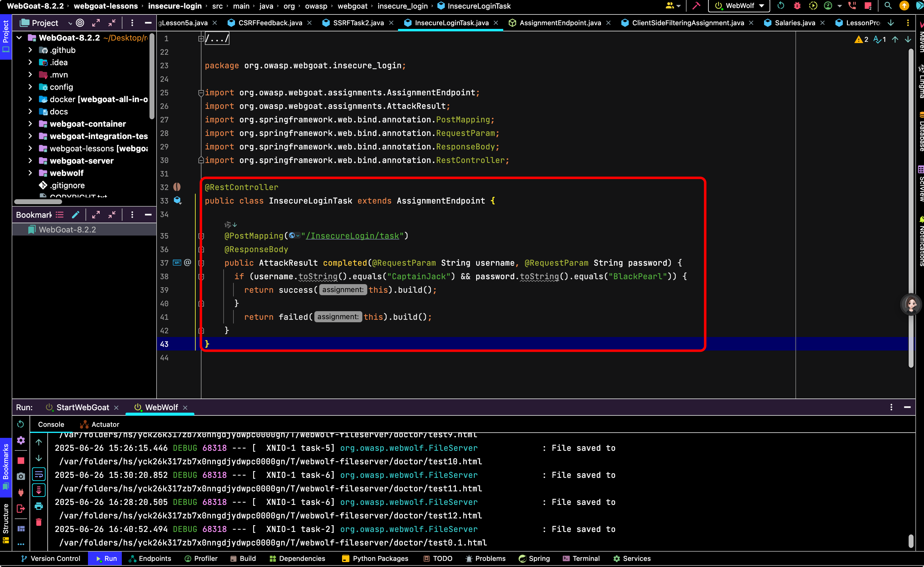
Task: Hide the Project panel with minus icon
Action: coord(148,23)
